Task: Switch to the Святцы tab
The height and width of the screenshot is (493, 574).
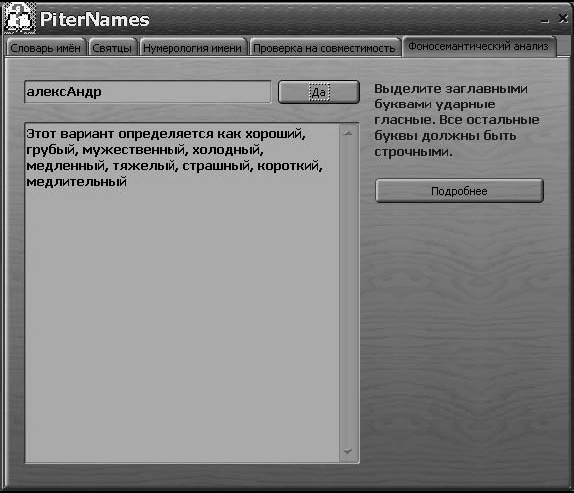Action: pyautogui.click(x=112, y=48)
